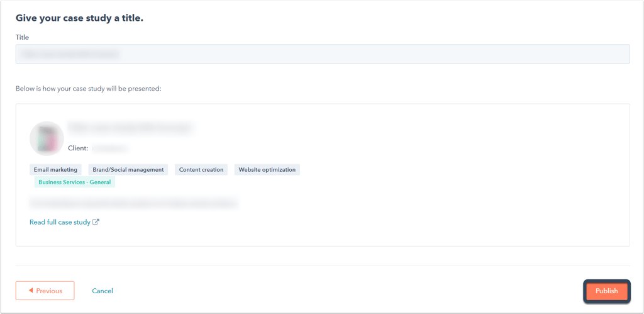The height and width of the screenshot is (314, 644).
Task: Select the Content creation tag
Action: [x=201, y=170]
